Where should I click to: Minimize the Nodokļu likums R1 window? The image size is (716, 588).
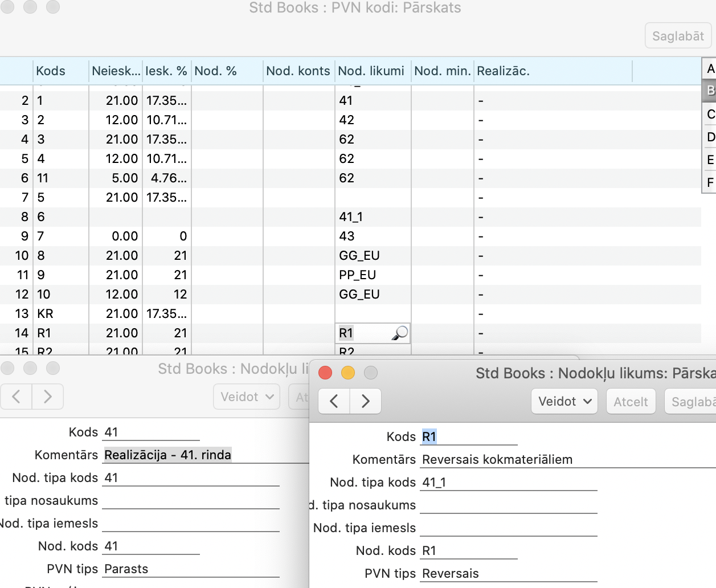(348, 373)
